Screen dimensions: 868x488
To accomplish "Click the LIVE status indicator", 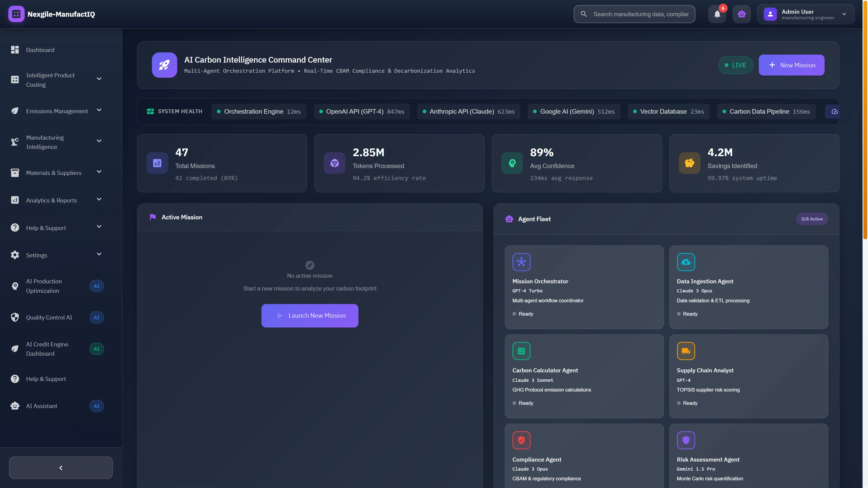I will click(736, 65).
